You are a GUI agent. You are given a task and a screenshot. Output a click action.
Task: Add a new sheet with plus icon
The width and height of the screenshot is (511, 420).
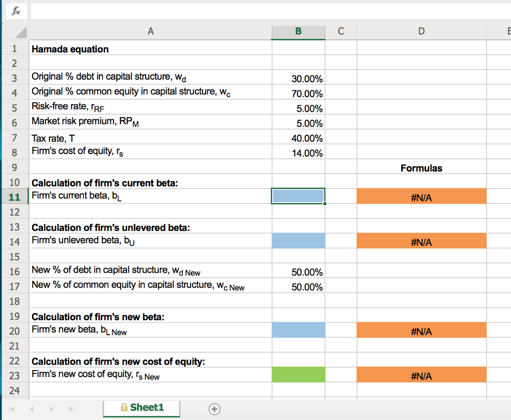tap(215, 409)
